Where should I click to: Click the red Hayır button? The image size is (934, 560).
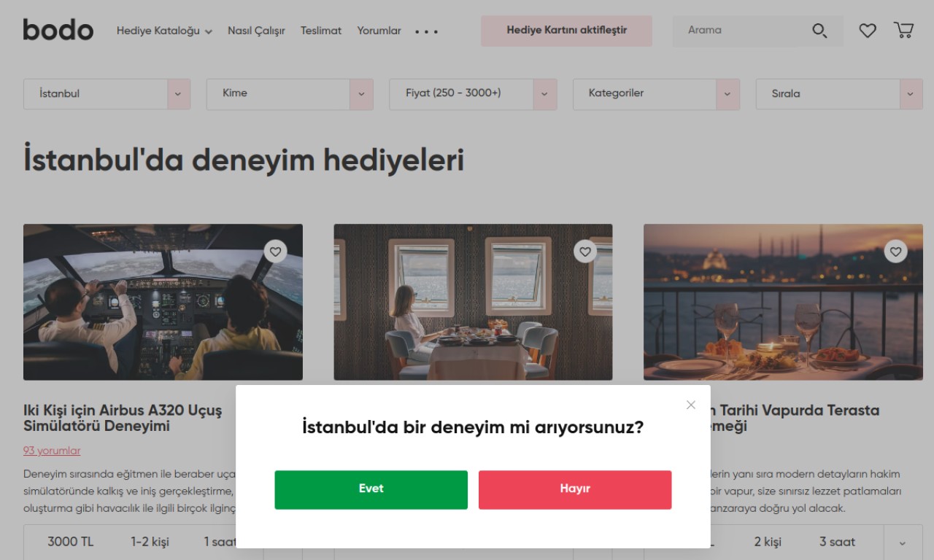point(575,489)
